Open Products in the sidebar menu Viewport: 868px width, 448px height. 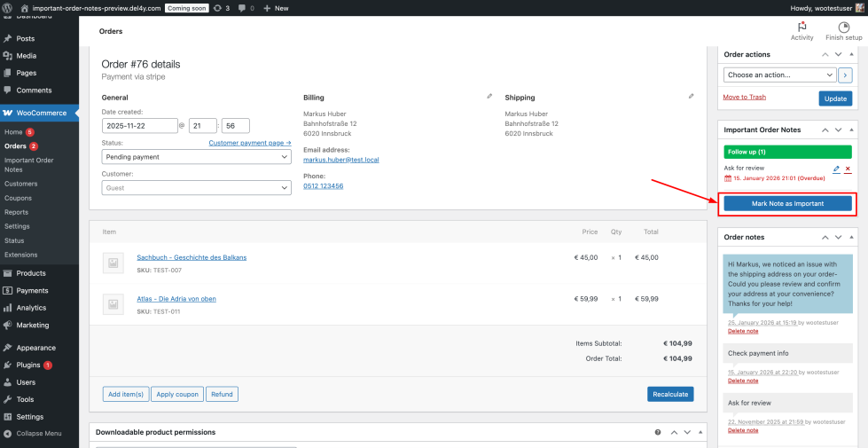point(31,273)
